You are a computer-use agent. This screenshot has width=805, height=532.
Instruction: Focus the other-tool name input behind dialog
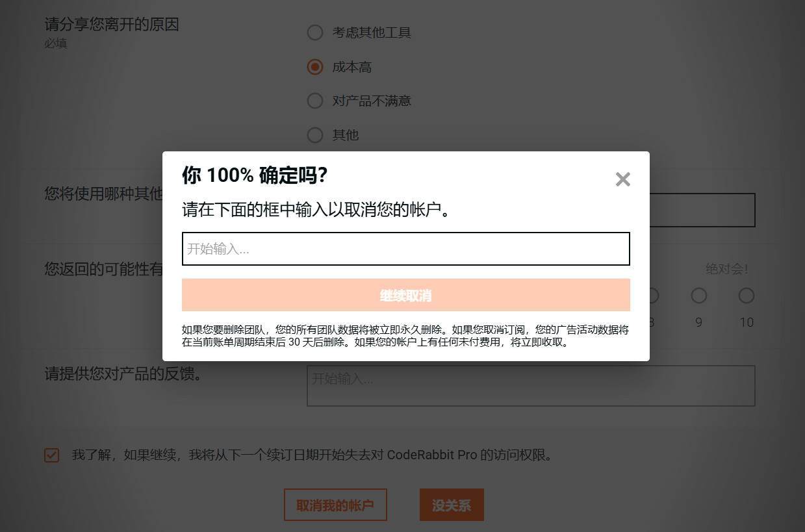(702, 210)
